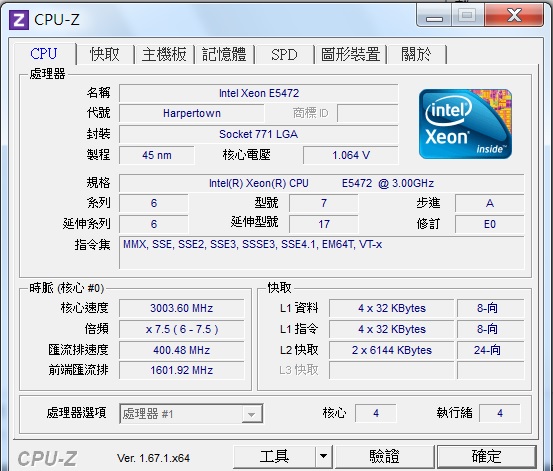Click the 執行緒 threads count value
Screen dimensions: 553x471
[500, 413]
